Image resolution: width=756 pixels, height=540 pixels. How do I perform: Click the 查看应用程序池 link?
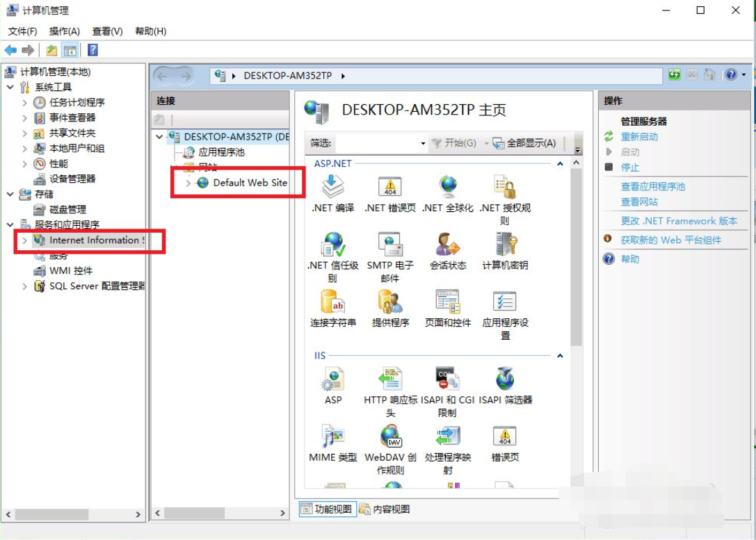652,187
